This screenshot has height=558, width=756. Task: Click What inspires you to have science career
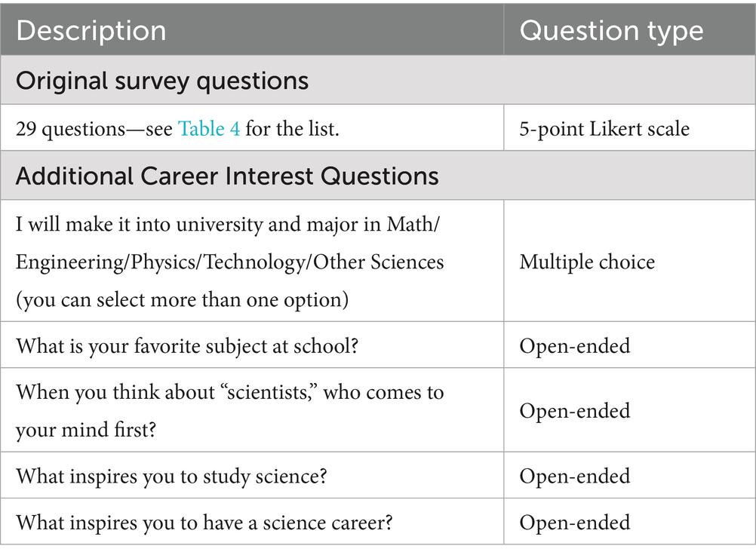tap(204, 523)
